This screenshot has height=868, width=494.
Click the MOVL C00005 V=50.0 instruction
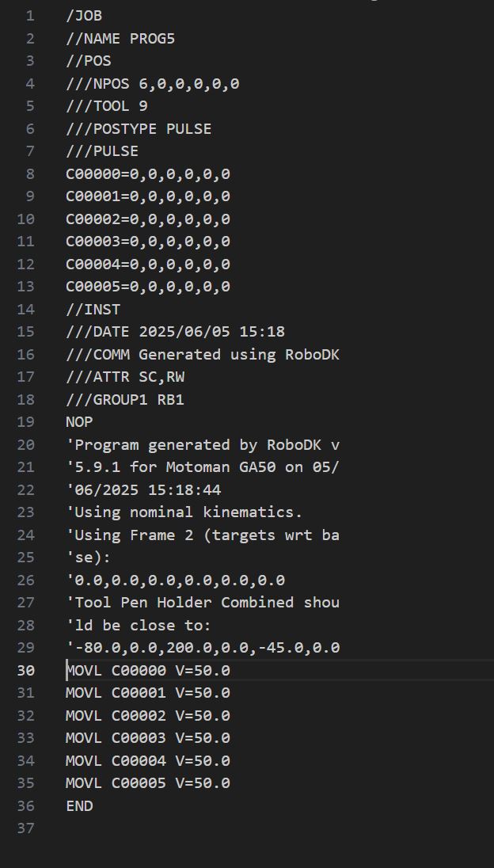(x=147, y=782)
